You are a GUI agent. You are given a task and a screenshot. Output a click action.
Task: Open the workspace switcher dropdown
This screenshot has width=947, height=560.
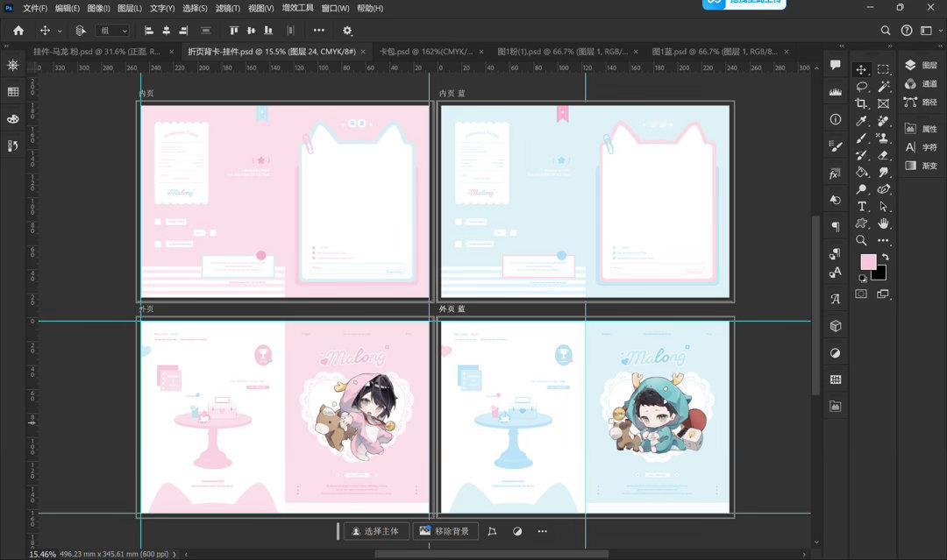click(929, 30)
